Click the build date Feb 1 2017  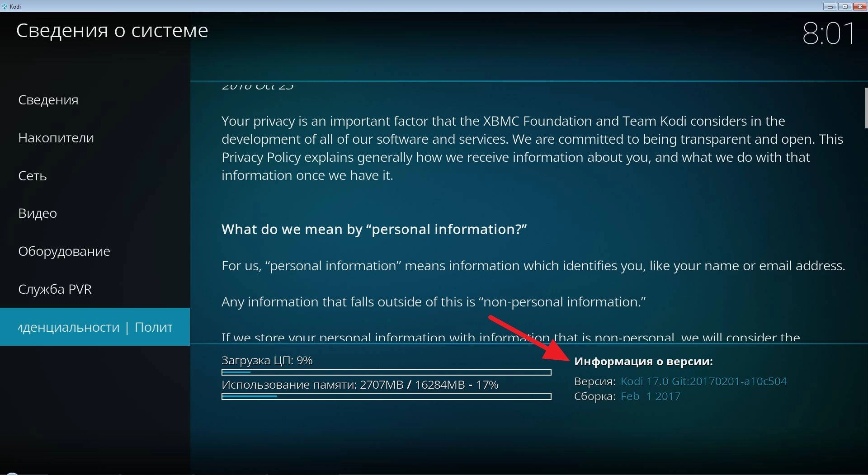651,396
